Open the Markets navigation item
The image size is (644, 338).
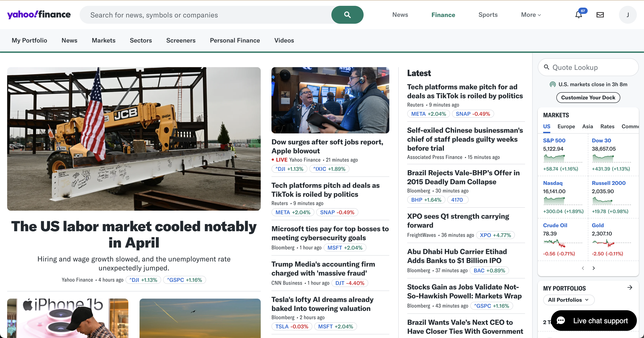click(x=104, y=40)
